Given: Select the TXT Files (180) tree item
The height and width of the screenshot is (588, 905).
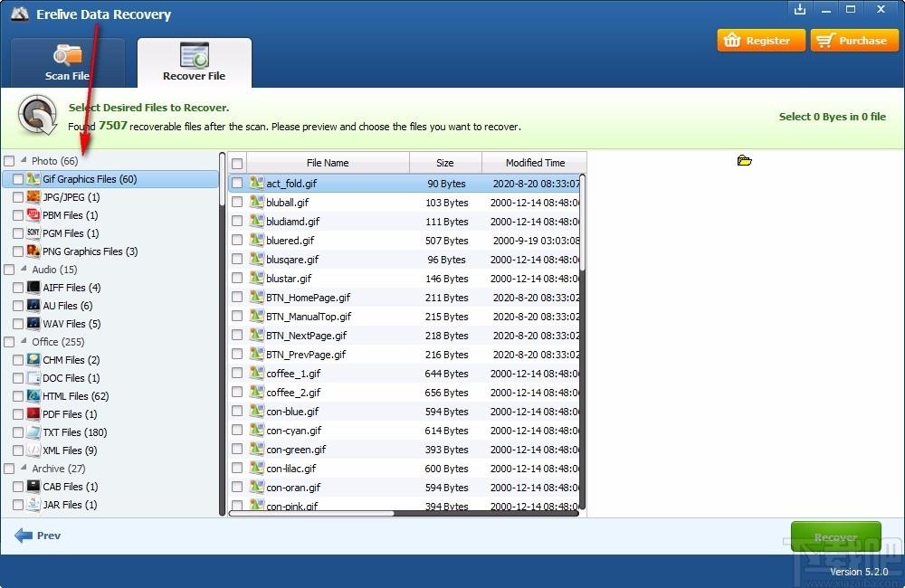Looking at the screenshot, I should pyautogui.click(x=75, y=432).
